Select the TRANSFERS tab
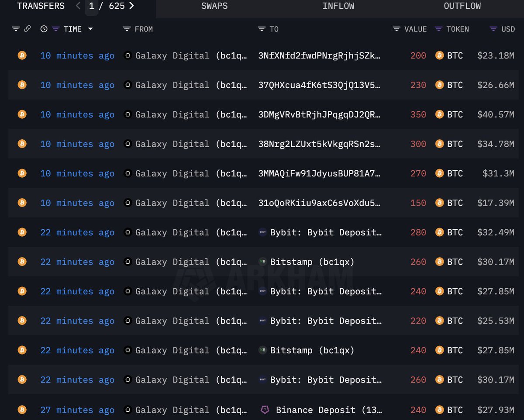 click(41, 6)
